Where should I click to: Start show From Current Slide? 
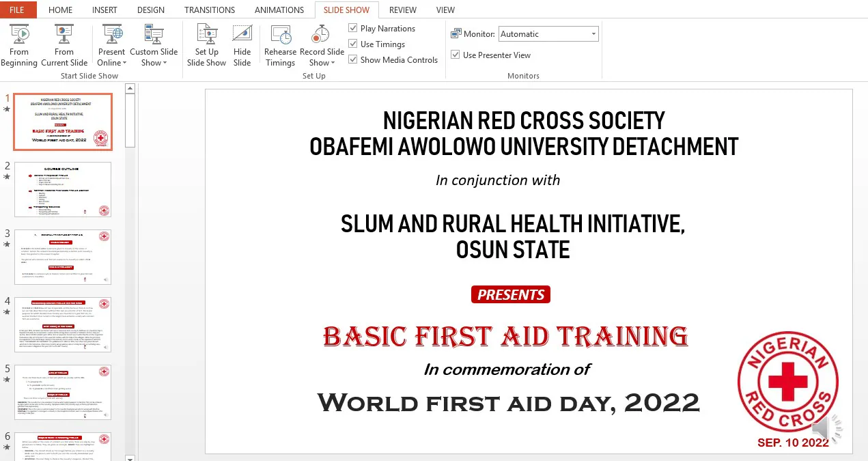64,45
